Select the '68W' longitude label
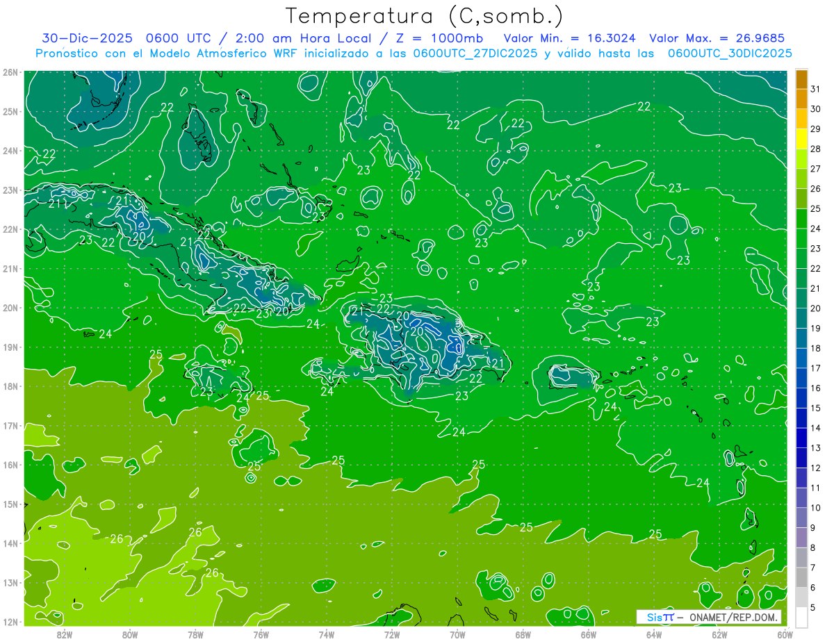Viewport: 834px width, 644px height. coord(523,634)
